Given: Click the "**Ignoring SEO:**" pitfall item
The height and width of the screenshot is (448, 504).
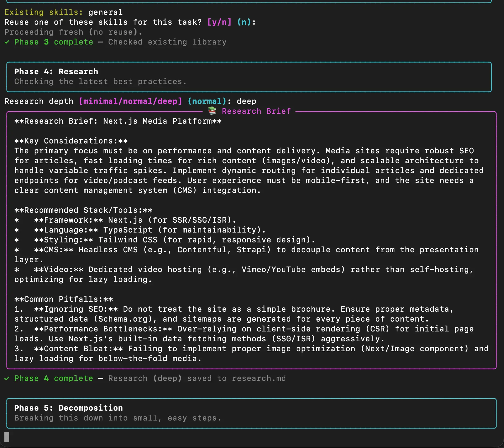Looking at the screenshot, I should tap(234, 314).
